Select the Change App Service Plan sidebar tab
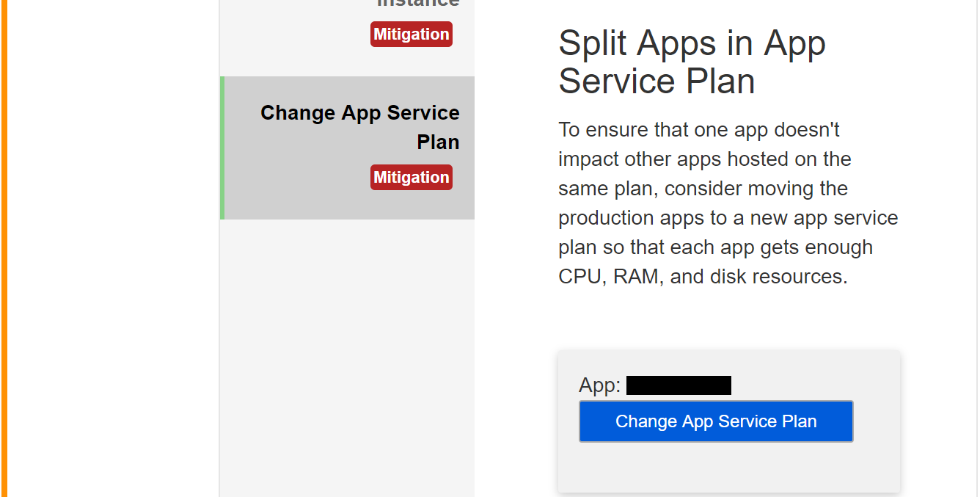 (x=359, y=127)
